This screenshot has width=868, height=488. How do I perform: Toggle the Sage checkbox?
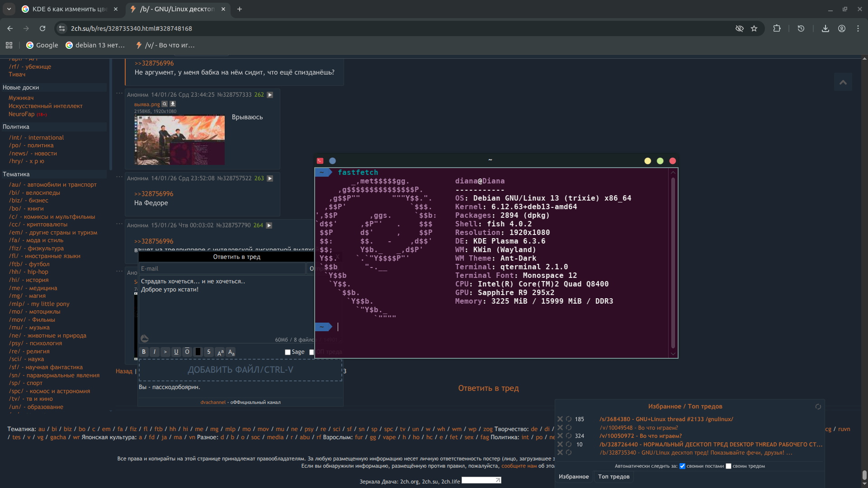coord(288,352)
